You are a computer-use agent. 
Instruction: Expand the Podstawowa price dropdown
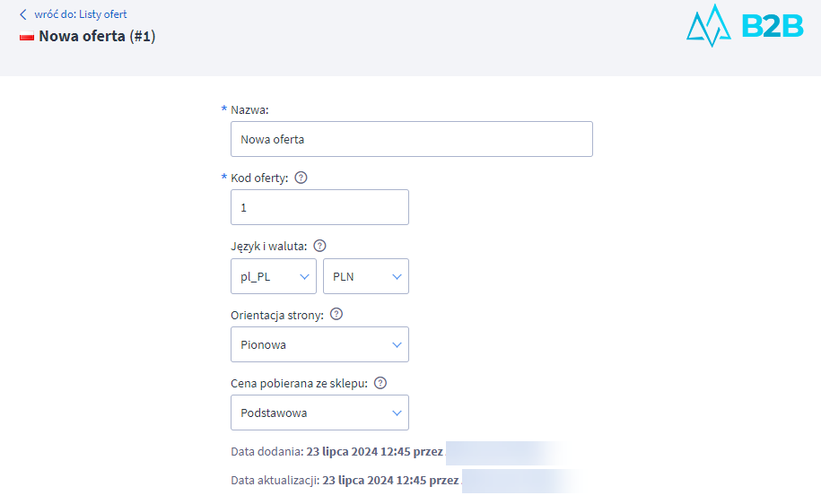click(319, 413)
